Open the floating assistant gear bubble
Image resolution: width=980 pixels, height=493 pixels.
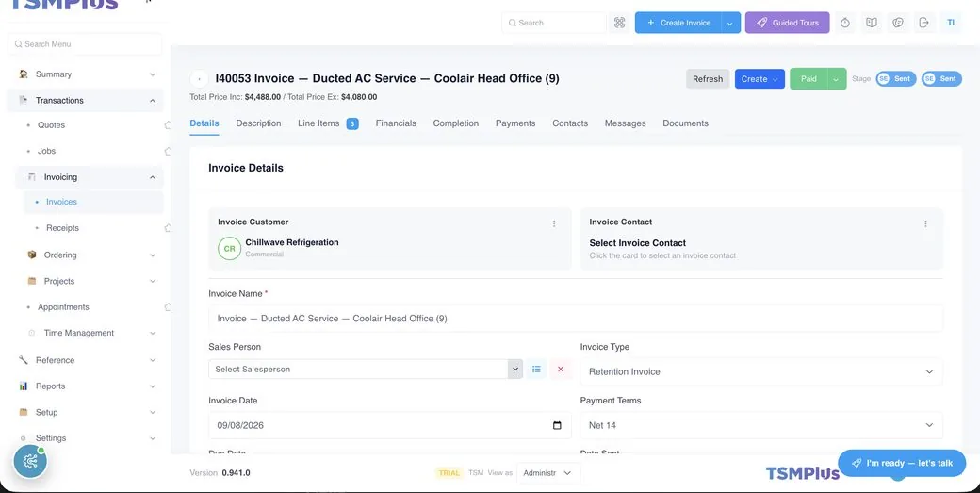[x=30, y=462]
